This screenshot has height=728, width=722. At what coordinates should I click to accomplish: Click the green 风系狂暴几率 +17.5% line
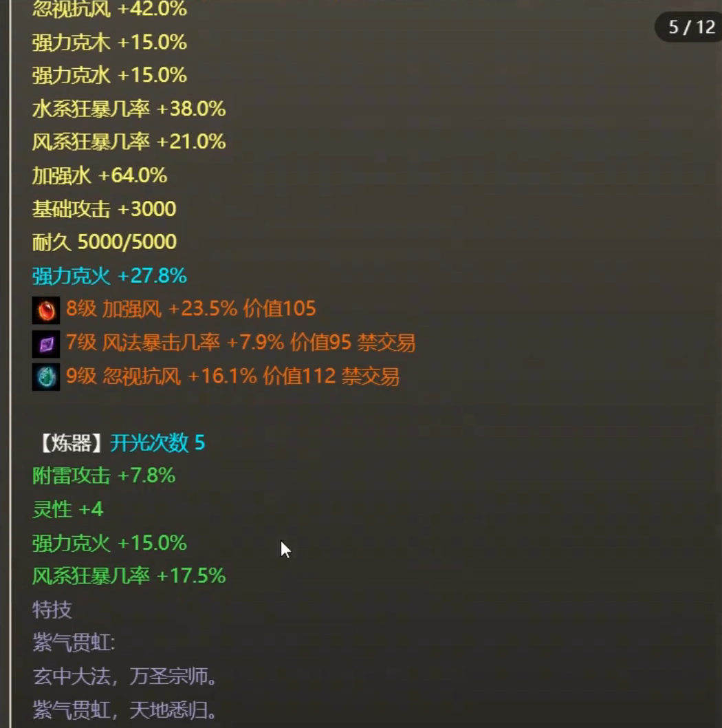(129, 576)
